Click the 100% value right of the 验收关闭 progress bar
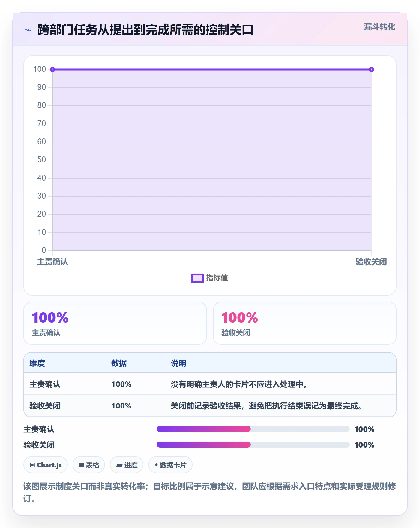Image resolution: width=420 pixels, height=528 pixels. [364, 445]
